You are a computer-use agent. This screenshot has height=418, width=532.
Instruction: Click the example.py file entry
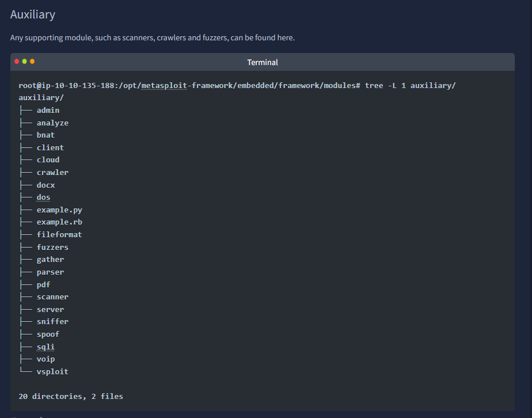tap(59, 210)
